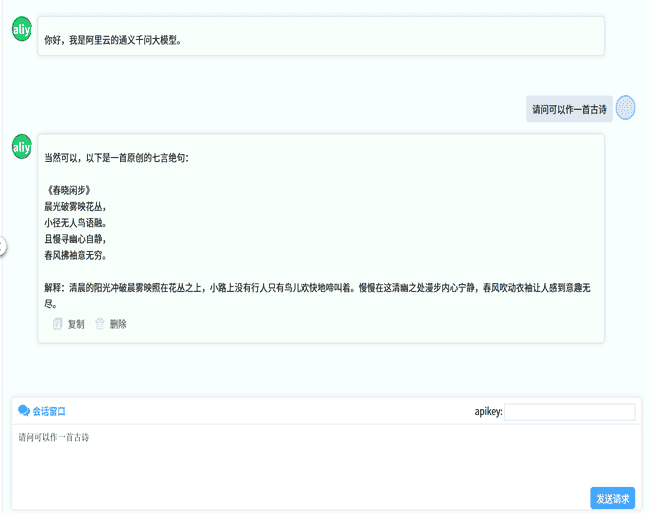Focus the apikey input field
Screen dimensions: 649x513
570,412
